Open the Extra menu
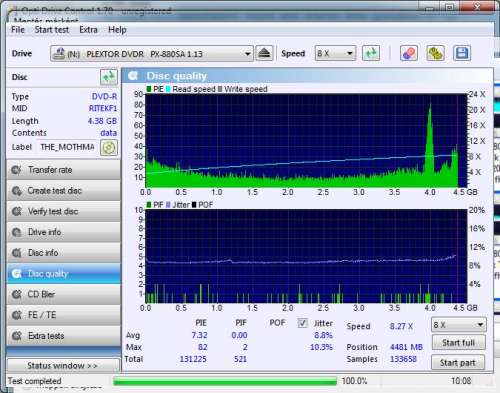The height and width of the screenshot is (393, 500). 88,30
